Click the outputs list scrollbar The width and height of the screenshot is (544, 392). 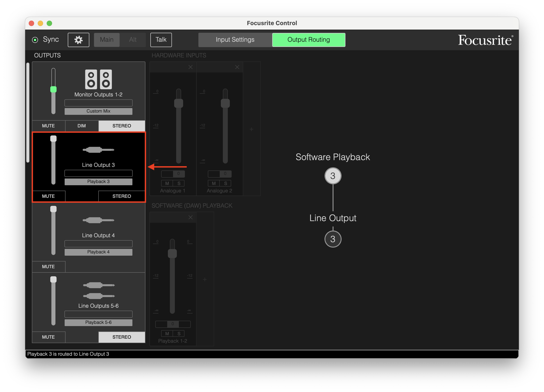[28, 113]
